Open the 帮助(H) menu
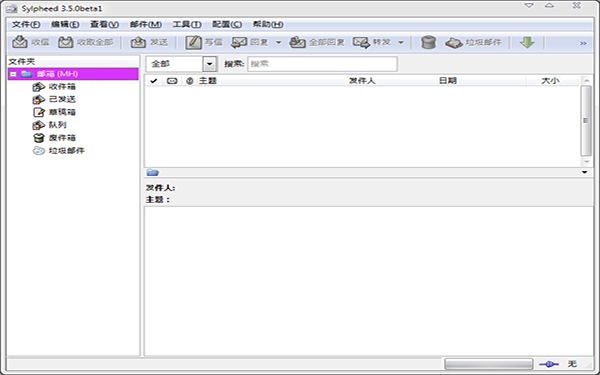Screen dimensions: 600x375 coord(268,24)
